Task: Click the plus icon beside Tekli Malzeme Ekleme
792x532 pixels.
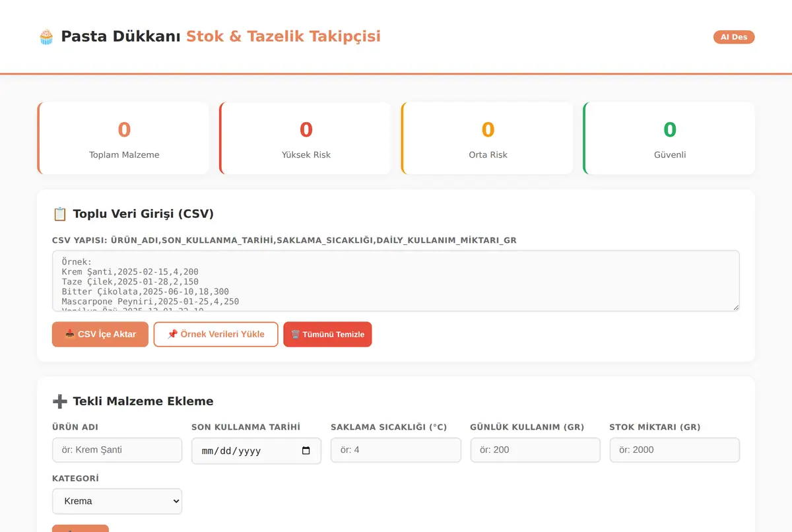Action: pos(60,401)
